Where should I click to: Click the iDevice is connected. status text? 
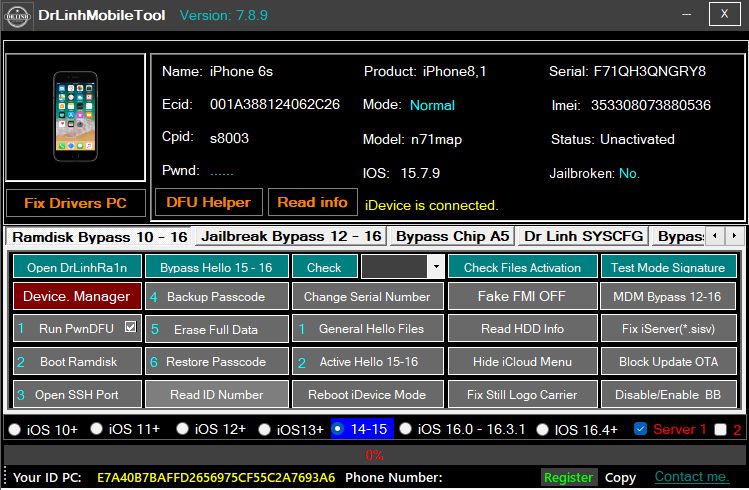click(x=431, y=205)
